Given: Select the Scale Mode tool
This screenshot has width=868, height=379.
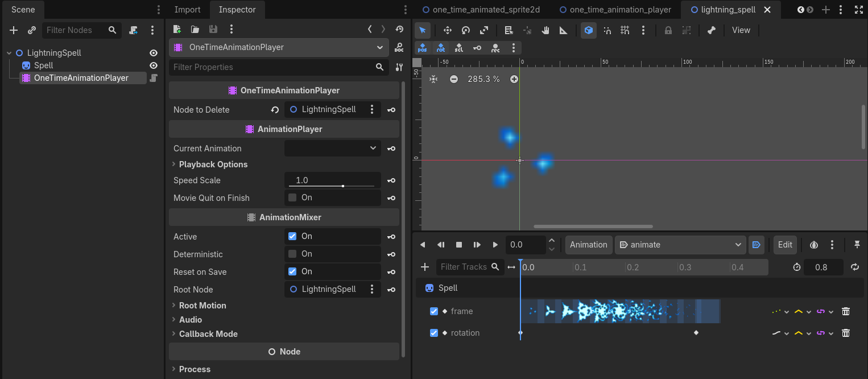Looking at the screenshot, I should [x=484, y=30].
